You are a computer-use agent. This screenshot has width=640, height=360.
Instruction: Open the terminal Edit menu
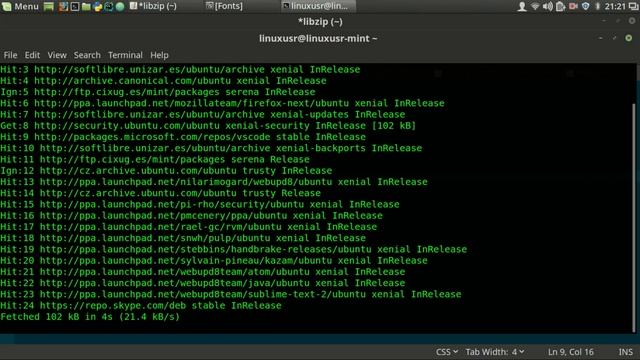pyautogui.click(x=32, y=55)
